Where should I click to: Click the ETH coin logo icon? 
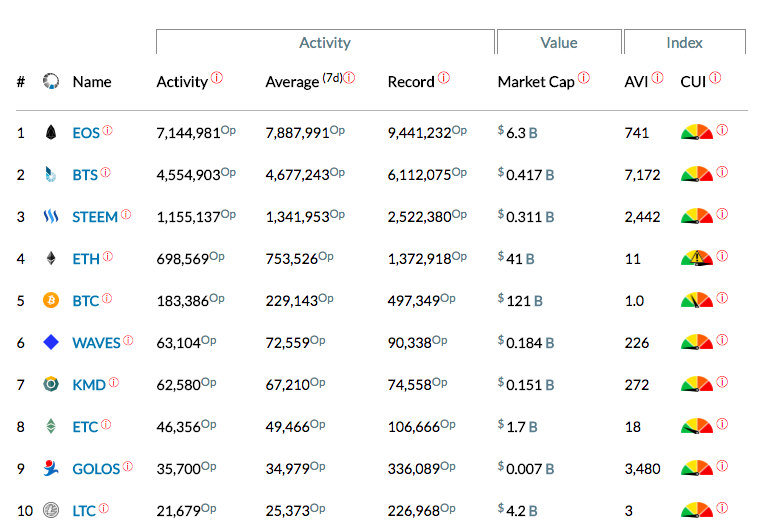point(51,258)
